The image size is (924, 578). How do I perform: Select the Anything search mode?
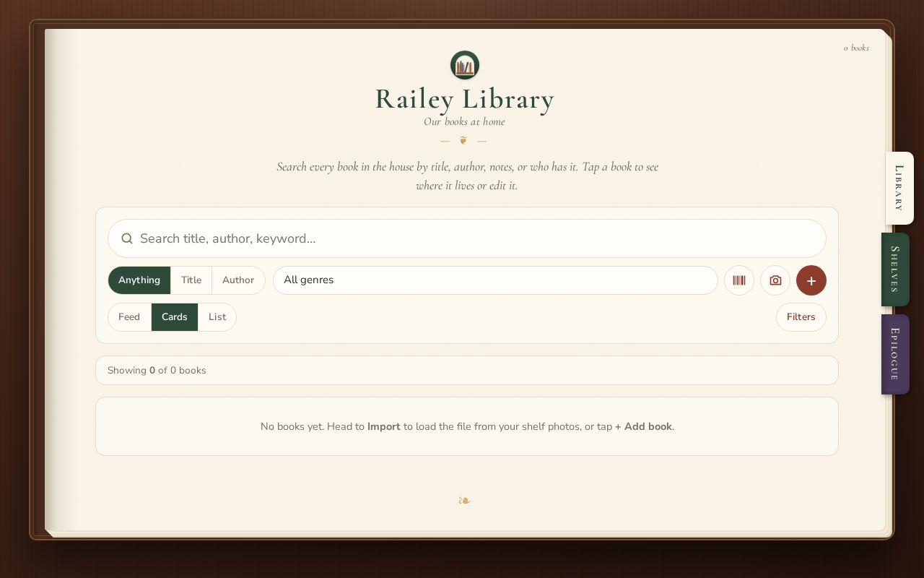(139, 280)
